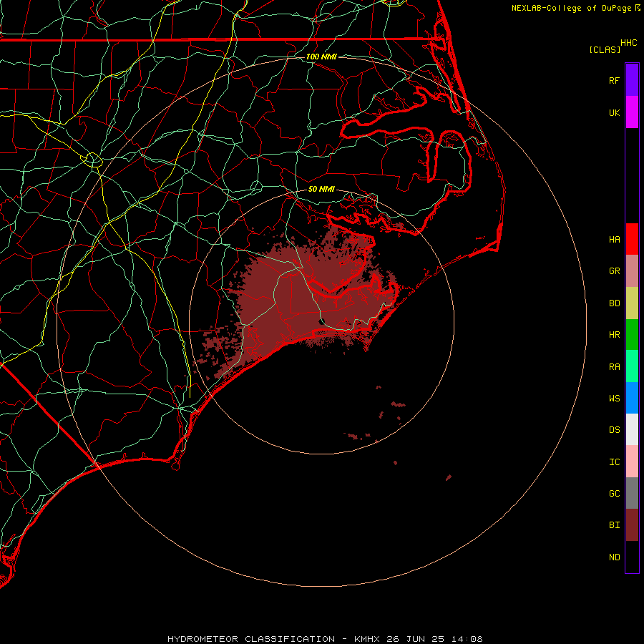Click the BI legend label
Screen dimensions: 644x644
click(614, 525)
